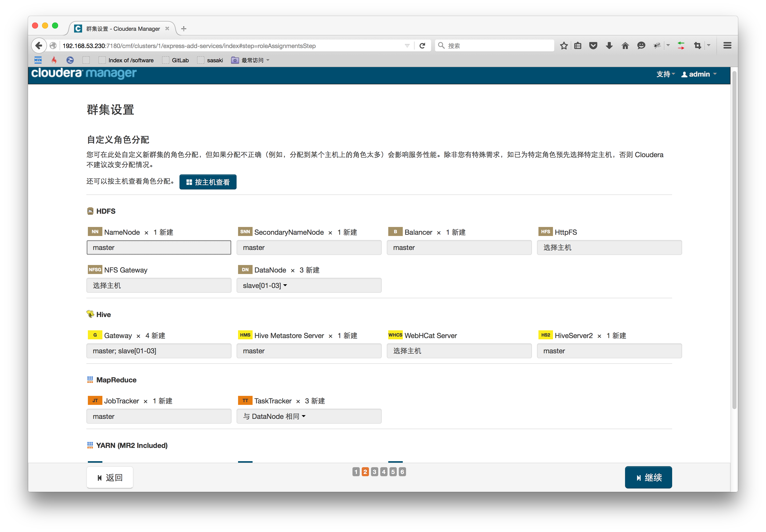The height and width of the screenshot is (532, 766).
Task: Jump to wizard step 3 indicator
Action: click(x=374, y=472)
